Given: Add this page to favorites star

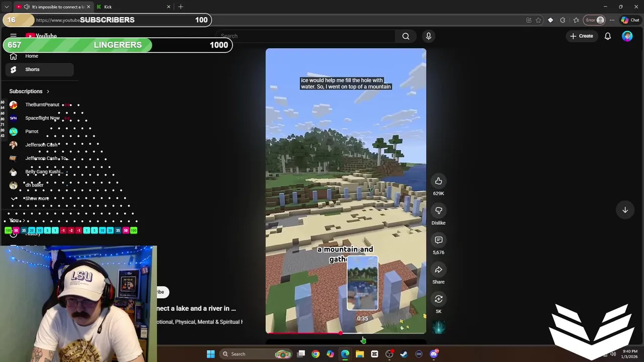Looking at the screenshot, I should click(538, 20).
